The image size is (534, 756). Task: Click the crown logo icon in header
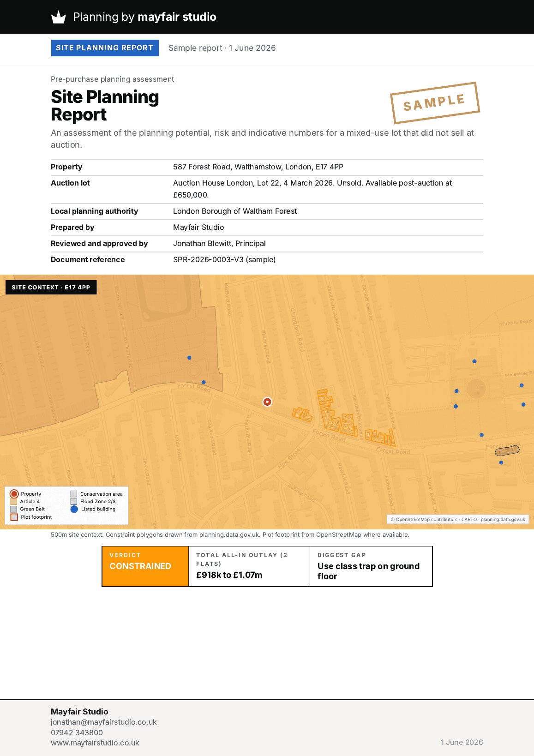pyautogui.click(x=59, y=17)
